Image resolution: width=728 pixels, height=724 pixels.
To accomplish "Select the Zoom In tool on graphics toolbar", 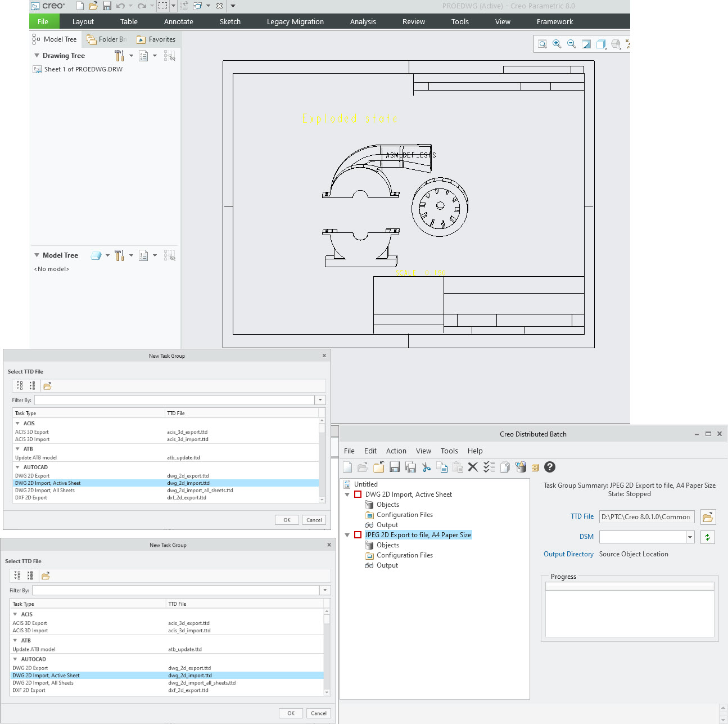I will pyautogui.click(x=557, y=44).
